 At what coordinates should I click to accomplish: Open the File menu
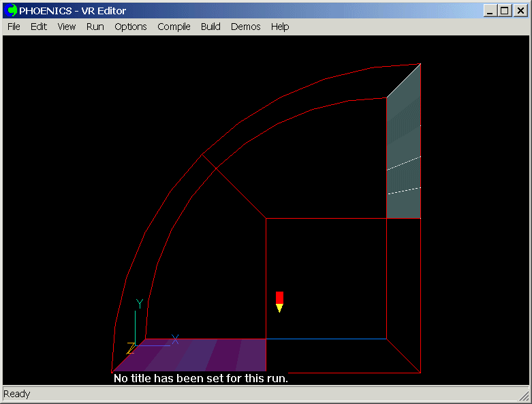pyautogui.click(x=14, y=27)
